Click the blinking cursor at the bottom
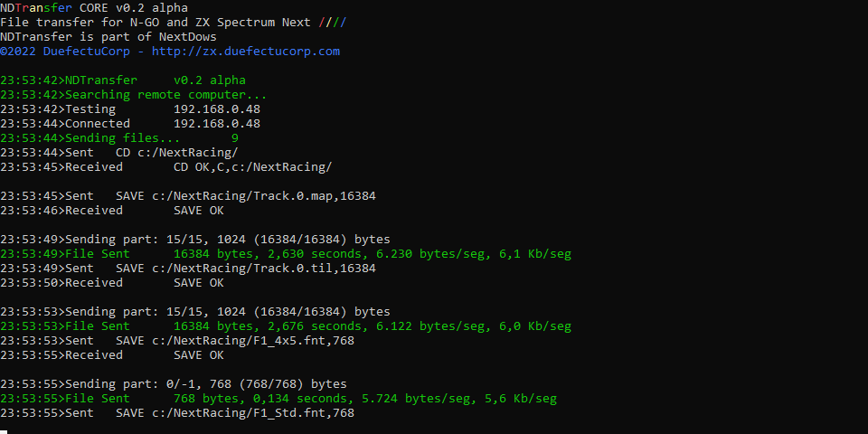This screenshot has height=434, width=868. point(4,432)
